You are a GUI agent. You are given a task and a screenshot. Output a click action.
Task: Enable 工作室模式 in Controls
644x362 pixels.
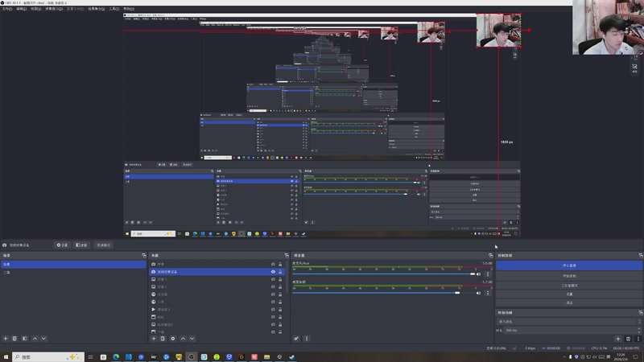click(569, 286)
